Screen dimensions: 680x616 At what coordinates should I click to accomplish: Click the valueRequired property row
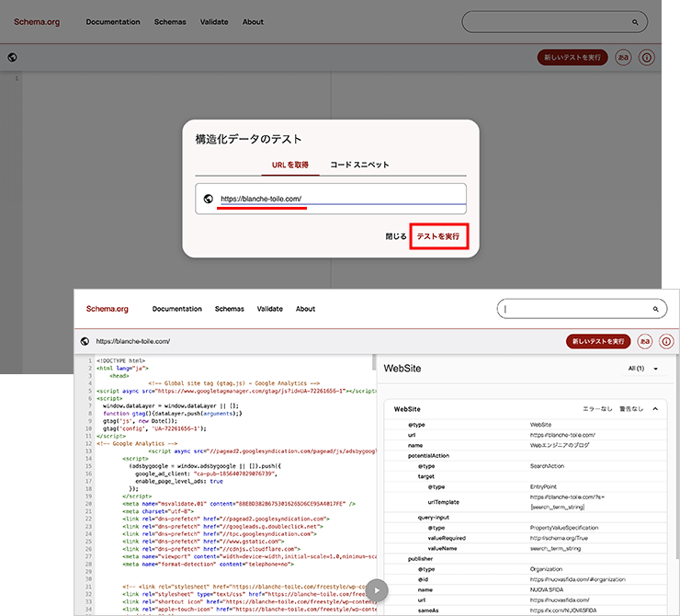click(x=526, y=538)
